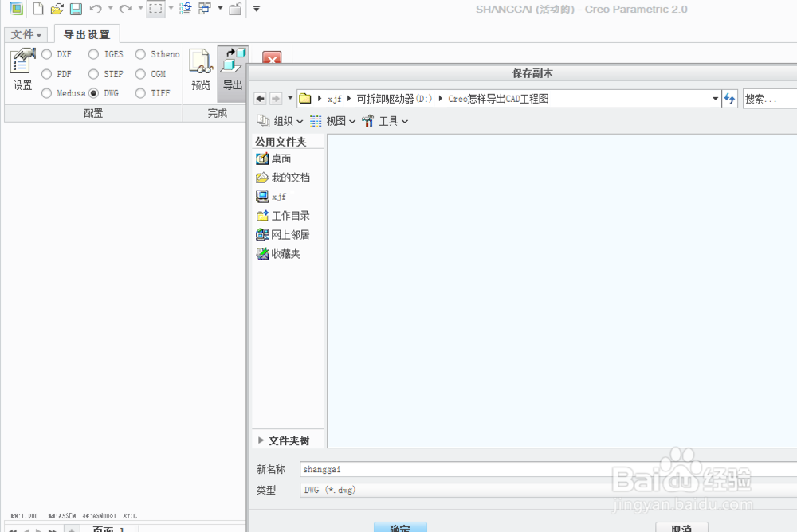The width and height of the screenshot is (797, 532).
Task: Expand the redo history arrow
Action: point(140,8)
